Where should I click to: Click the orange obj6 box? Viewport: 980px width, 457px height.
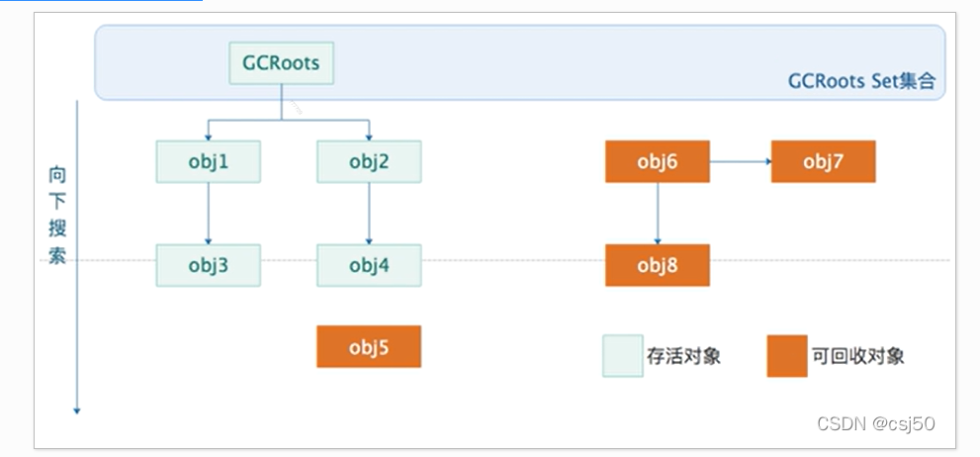click(x=657, y=162)
